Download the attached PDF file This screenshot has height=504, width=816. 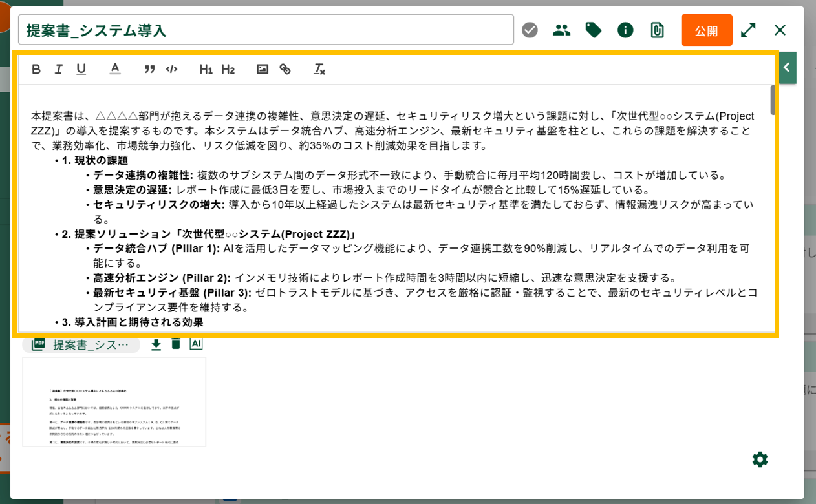point(156,344)
